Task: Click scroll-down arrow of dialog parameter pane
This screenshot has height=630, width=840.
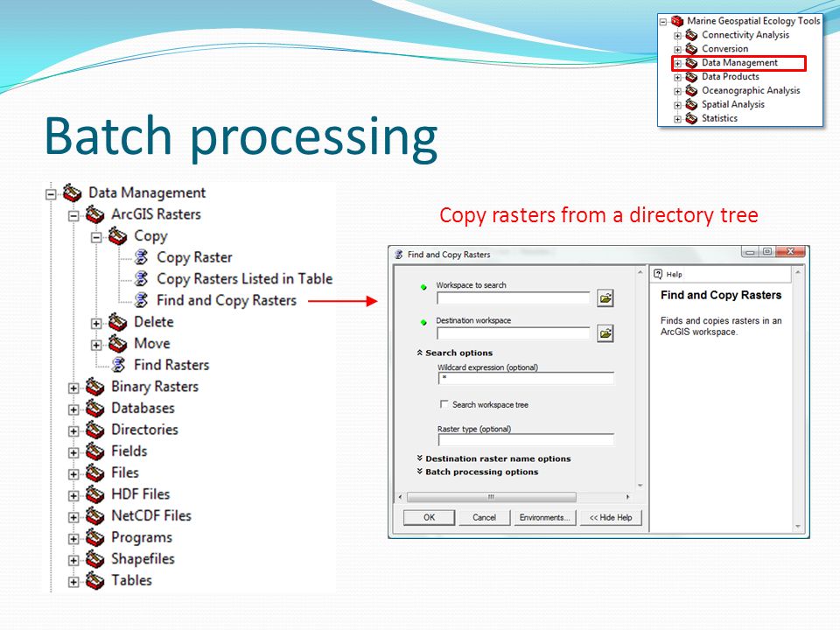Action: (x=640, y=486)
